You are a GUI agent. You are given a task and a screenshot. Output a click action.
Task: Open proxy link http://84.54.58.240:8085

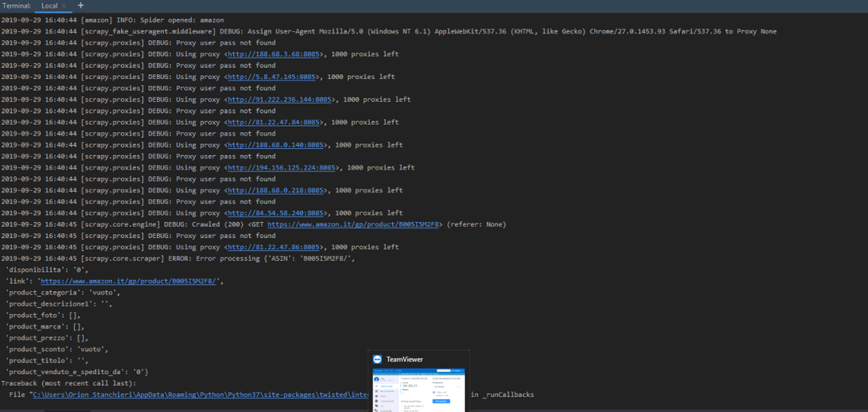point(275,213)
